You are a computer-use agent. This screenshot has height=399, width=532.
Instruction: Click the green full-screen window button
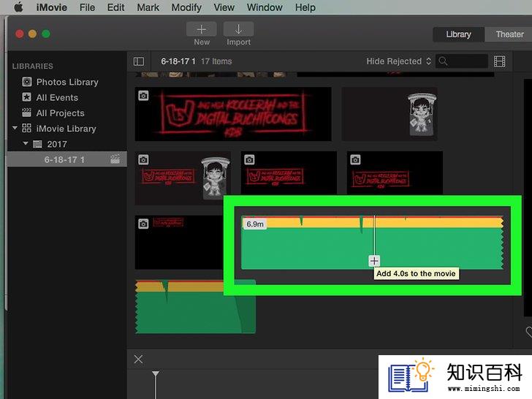pyautogui.click(x=46, y=34)
